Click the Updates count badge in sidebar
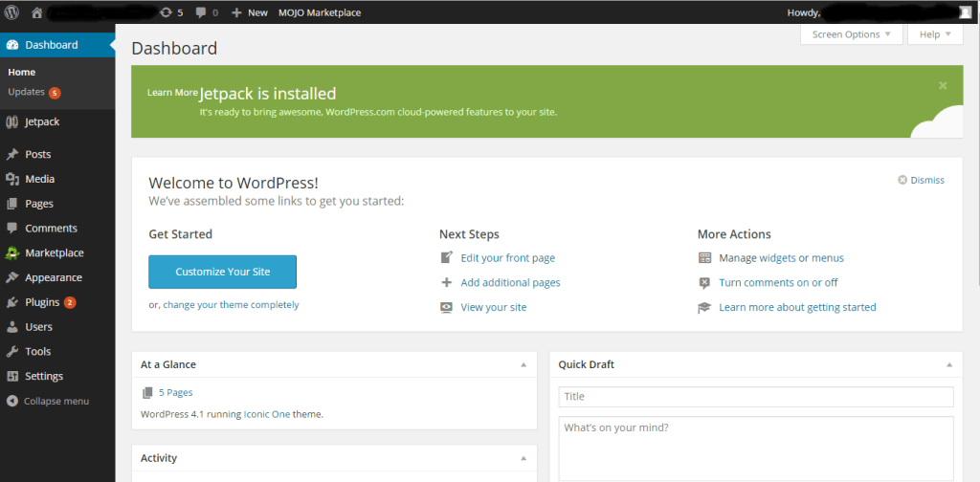This screenshot has height=482, width=980. (x=55, y=93)
